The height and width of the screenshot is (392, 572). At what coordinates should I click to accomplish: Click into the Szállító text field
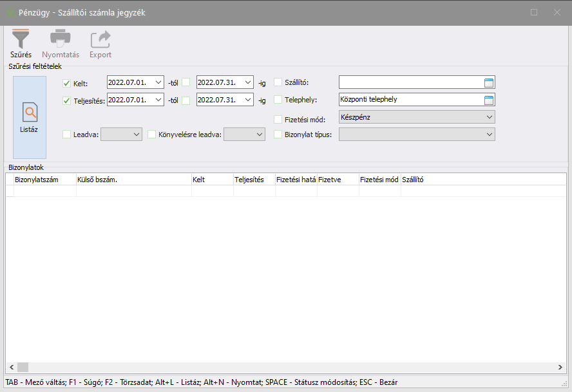(410, 82)
